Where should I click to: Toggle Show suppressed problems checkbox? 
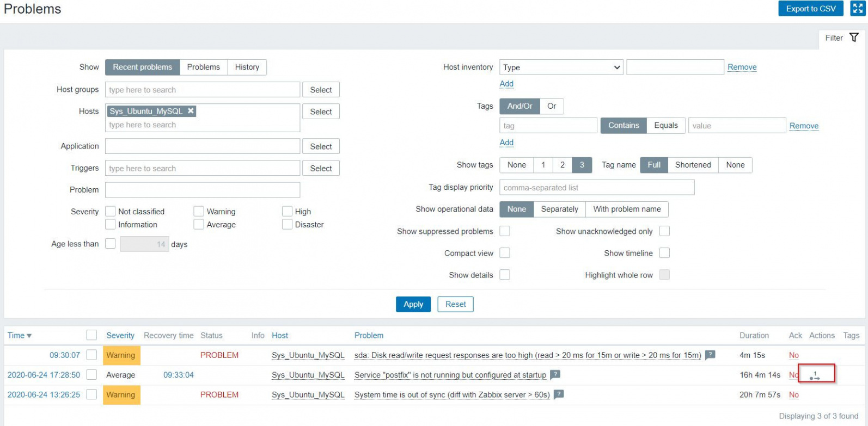pos(505,231)
